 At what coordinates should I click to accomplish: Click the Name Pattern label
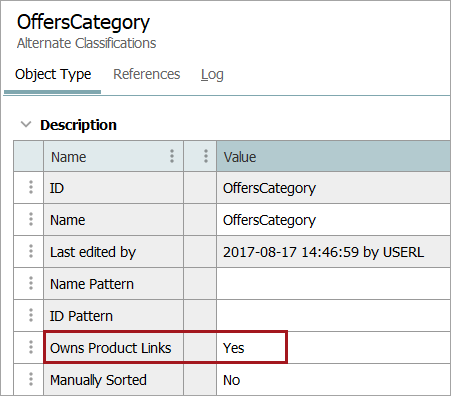tap(92, 284)
